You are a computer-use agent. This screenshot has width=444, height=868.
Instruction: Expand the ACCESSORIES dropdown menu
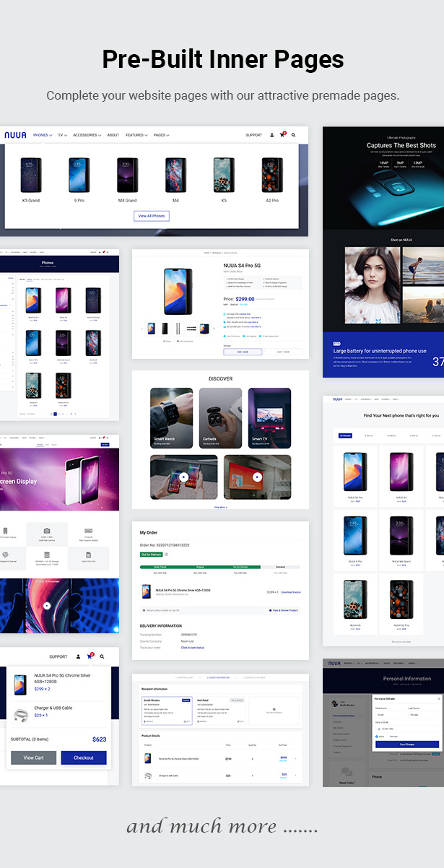coord(87,135)
